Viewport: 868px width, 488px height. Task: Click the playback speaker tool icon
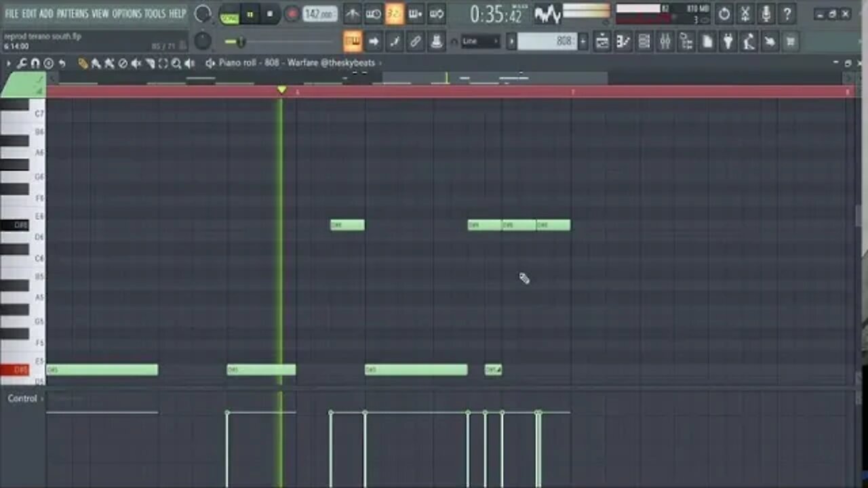point(190,63)
